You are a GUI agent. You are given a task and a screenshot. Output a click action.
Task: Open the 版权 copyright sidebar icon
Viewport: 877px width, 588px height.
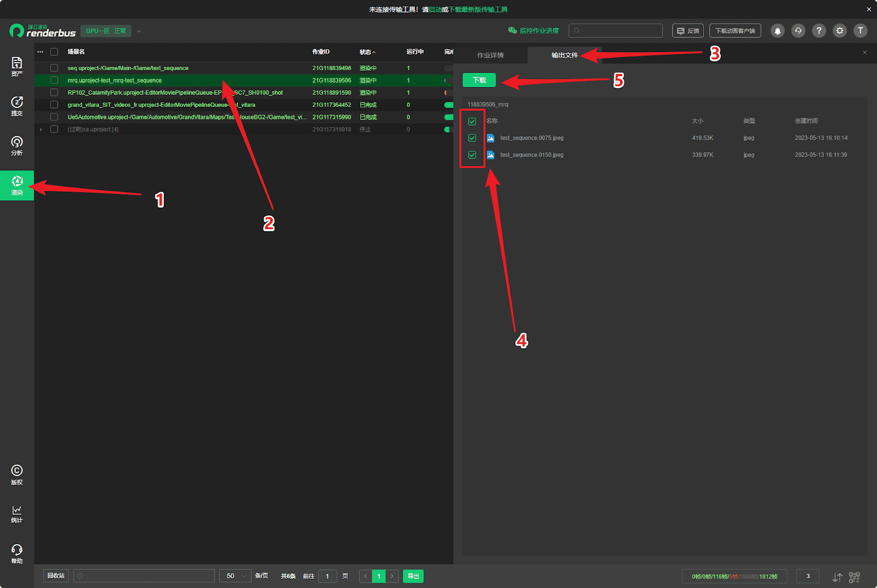pos(17,475)
